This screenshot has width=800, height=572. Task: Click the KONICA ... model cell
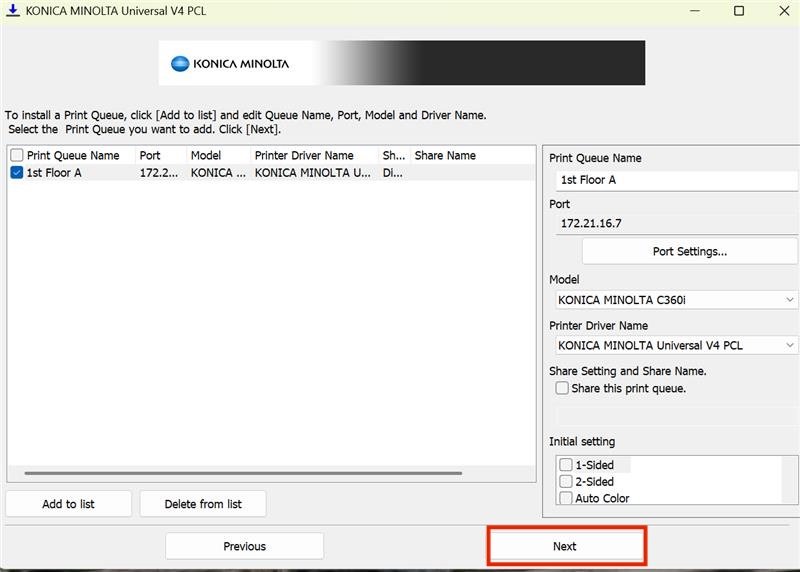(218, 172)
